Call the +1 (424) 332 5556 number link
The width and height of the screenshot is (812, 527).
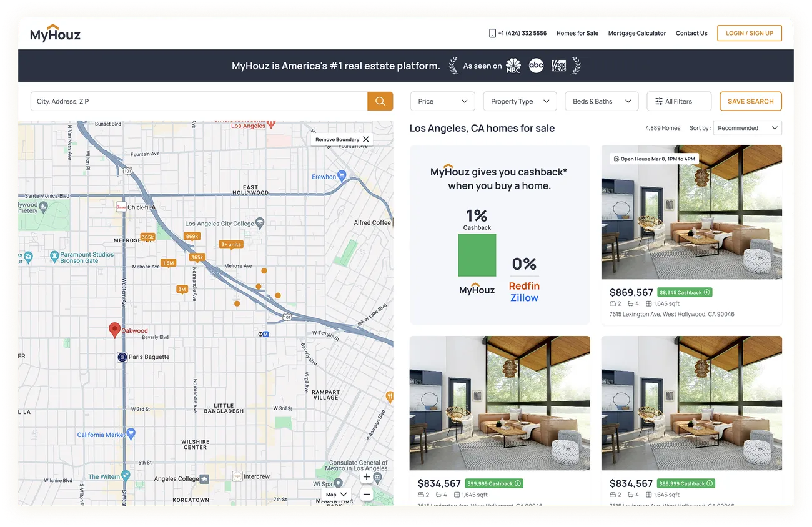522,33
